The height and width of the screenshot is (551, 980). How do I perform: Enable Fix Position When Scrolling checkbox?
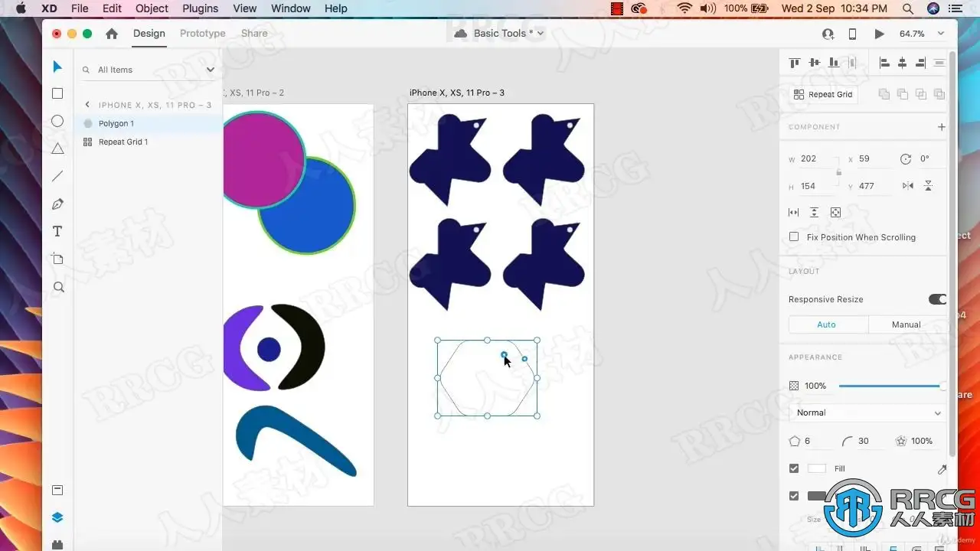pyautogui.click(x=794, y=237)
